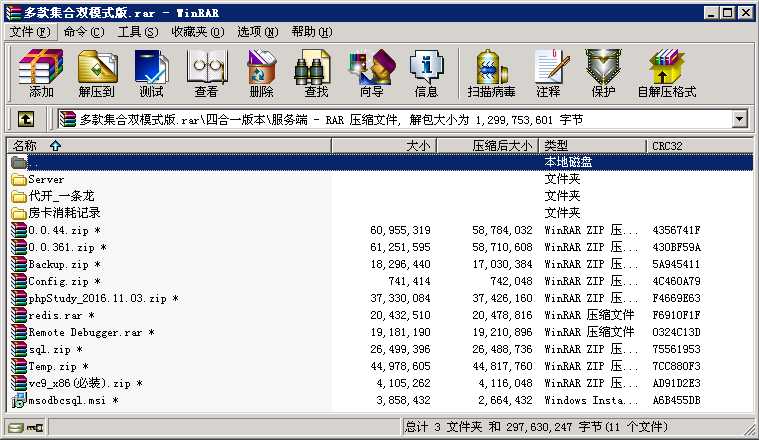Click the status bar total summary text

point(536,427)
